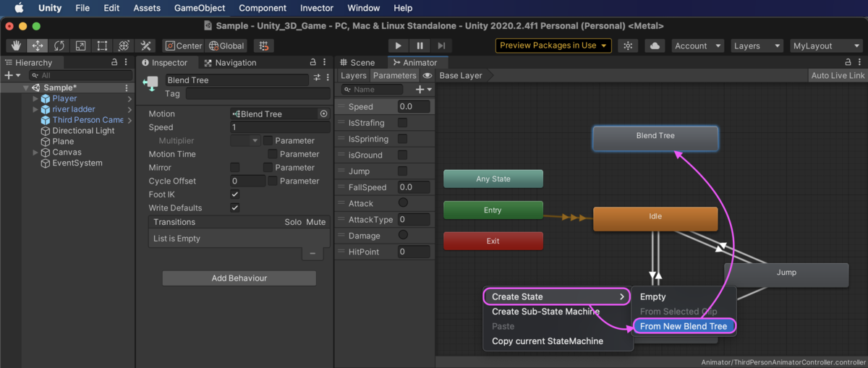Open the MyLayout dropdown

click(x=826, y=46)
